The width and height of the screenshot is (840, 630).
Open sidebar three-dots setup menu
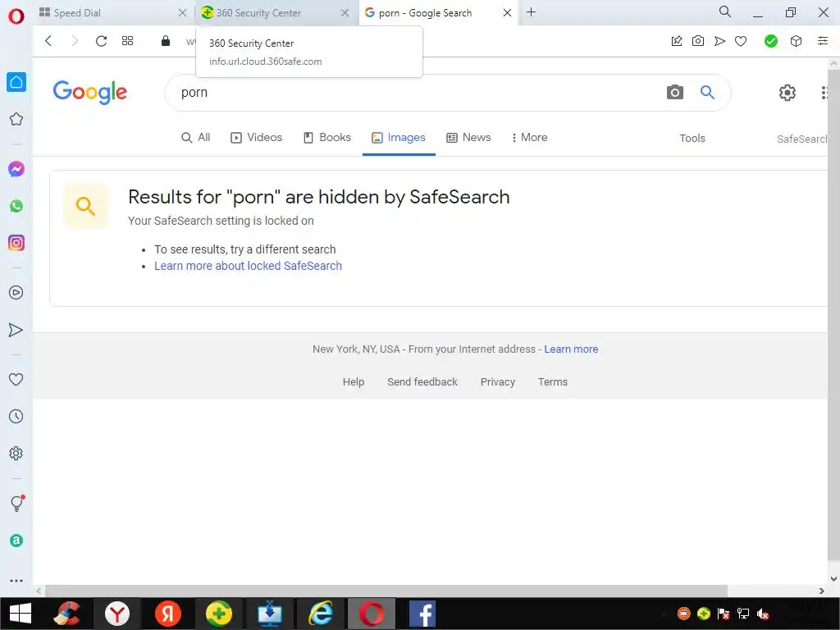pyautogui.click(x=16, y=581)
